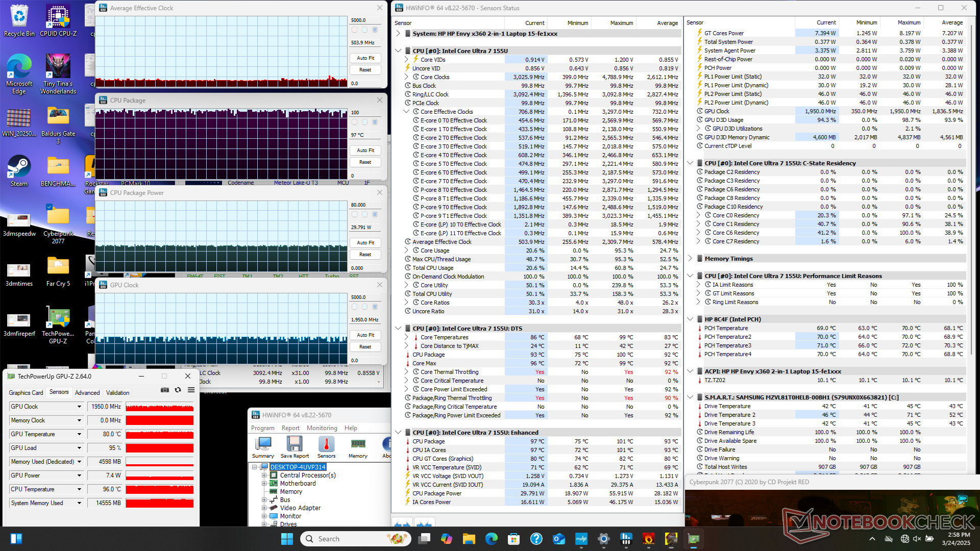
Task: Open the CPU Temperature sensor dropdown
Action: [79, 489]
